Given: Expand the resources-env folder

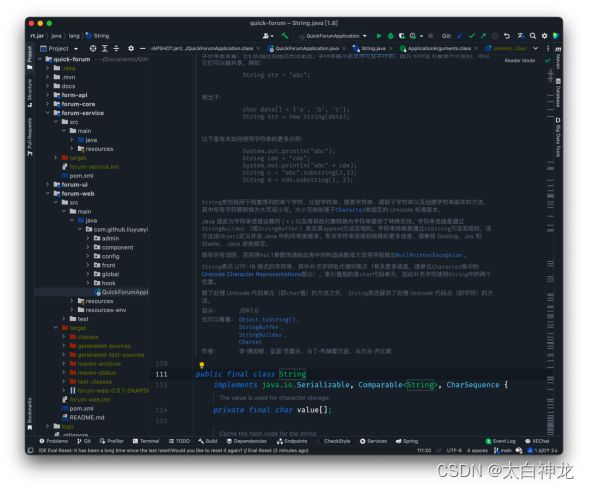Looking at the screenshot, I should (72, 310).
